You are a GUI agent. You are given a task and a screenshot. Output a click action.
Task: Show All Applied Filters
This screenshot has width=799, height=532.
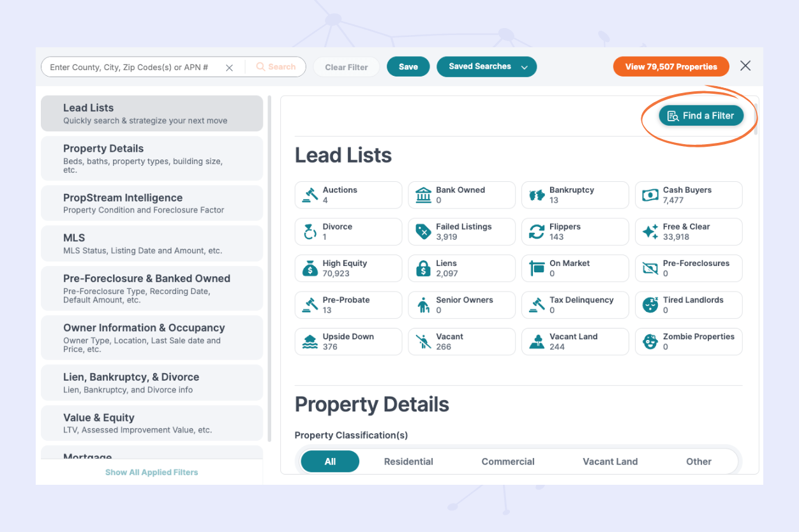pyautogui.click(x=151, y=472)
